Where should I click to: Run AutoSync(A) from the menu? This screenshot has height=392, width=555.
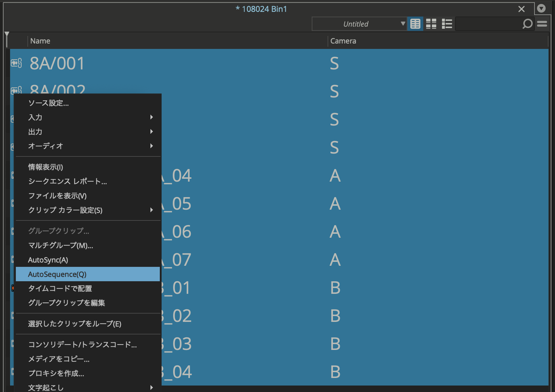click(88, 260)
